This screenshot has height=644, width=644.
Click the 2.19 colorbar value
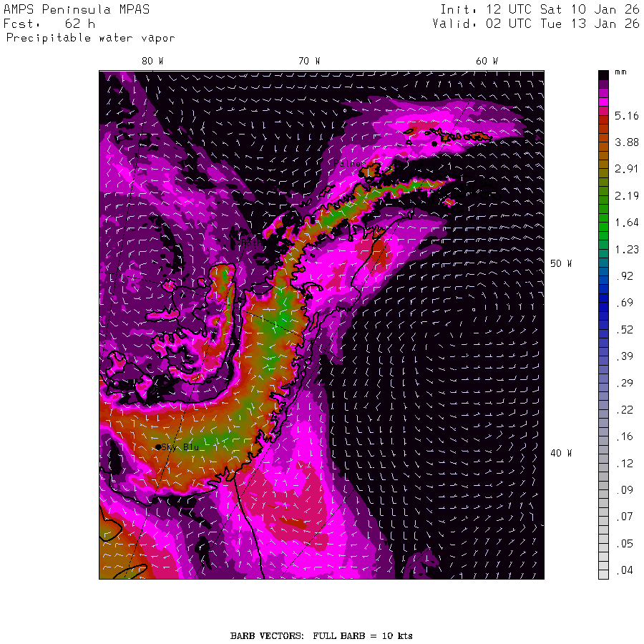[627, 196]
